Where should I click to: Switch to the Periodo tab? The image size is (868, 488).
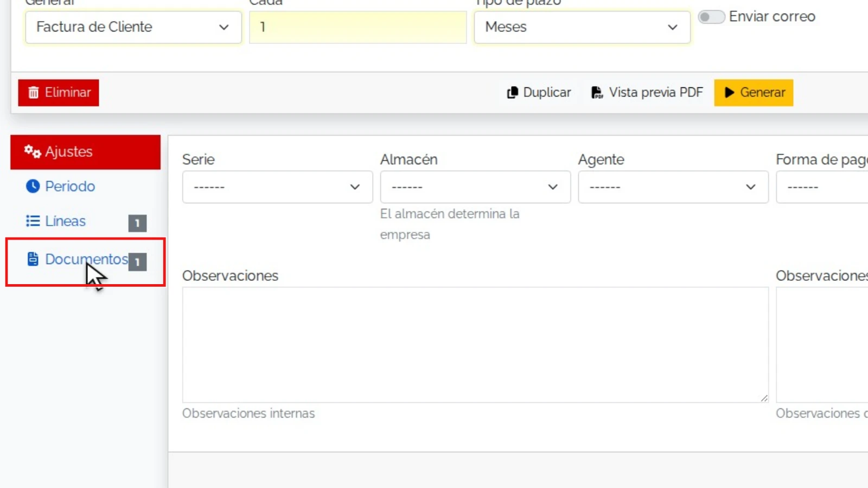click(86, 186)
